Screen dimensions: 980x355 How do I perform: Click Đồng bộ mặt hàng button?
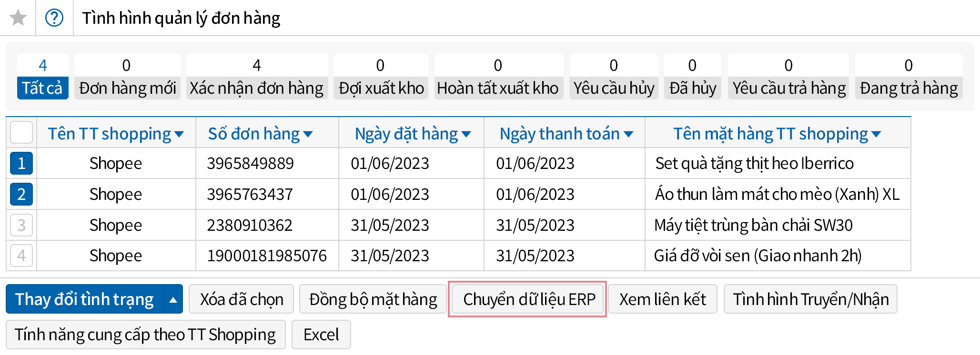point(373,299)
